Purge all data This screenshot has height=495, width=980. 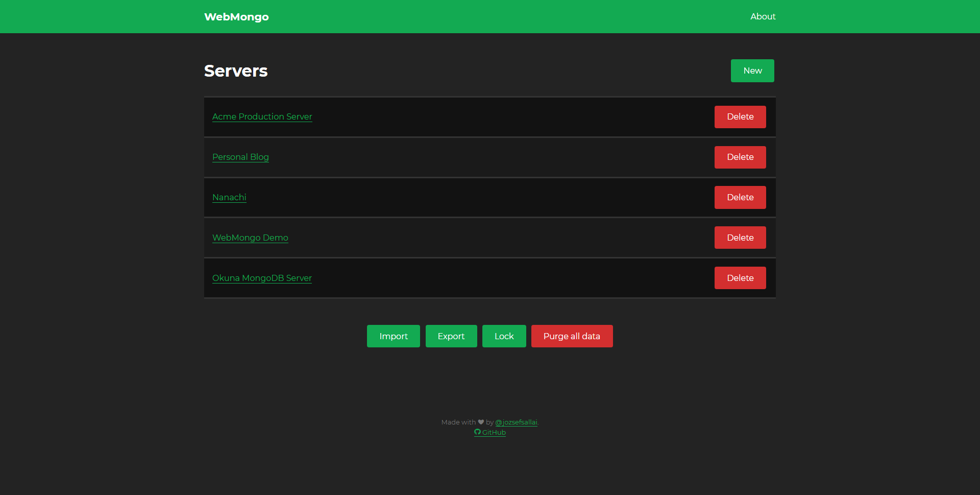point(572,336)
